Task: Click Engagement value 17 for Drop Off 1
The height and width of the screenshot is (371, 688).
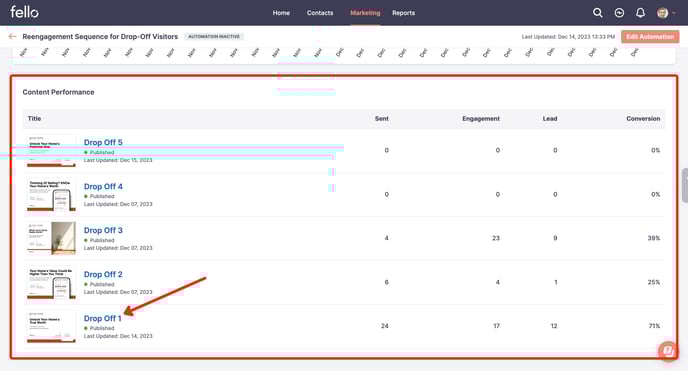Action: point(497,326)
